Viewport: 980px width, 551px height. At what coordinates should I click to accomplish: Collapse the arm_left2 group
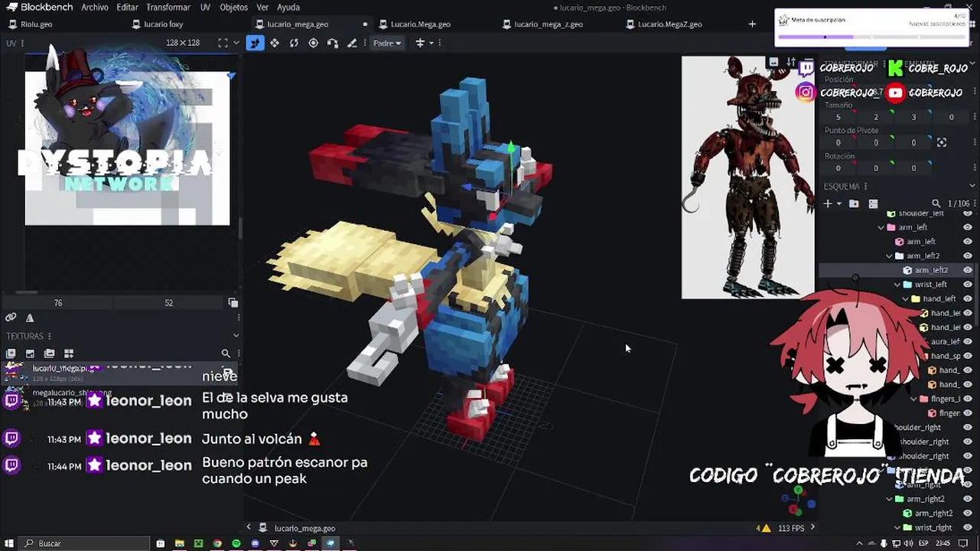pyautogui.click(x=890, y=256)
